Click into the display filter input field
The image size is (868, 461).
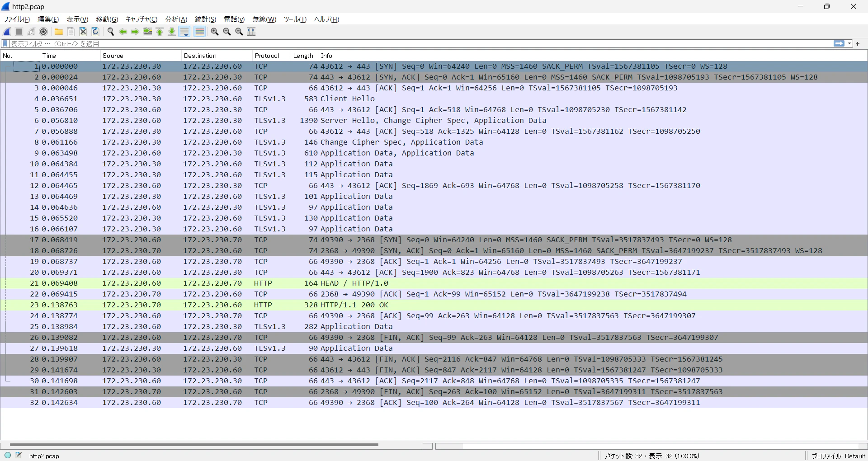coord(420,44)
